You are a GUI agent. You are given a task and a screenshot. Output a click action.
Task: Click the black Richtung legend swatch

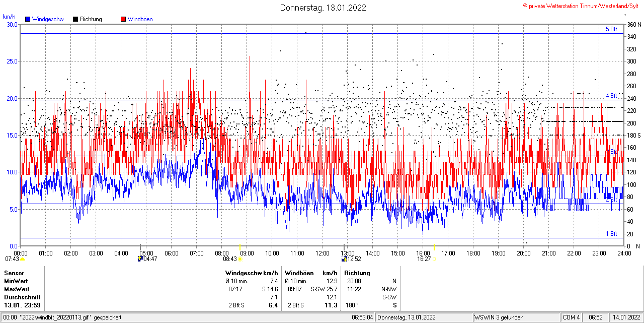(x=75, y=19)
